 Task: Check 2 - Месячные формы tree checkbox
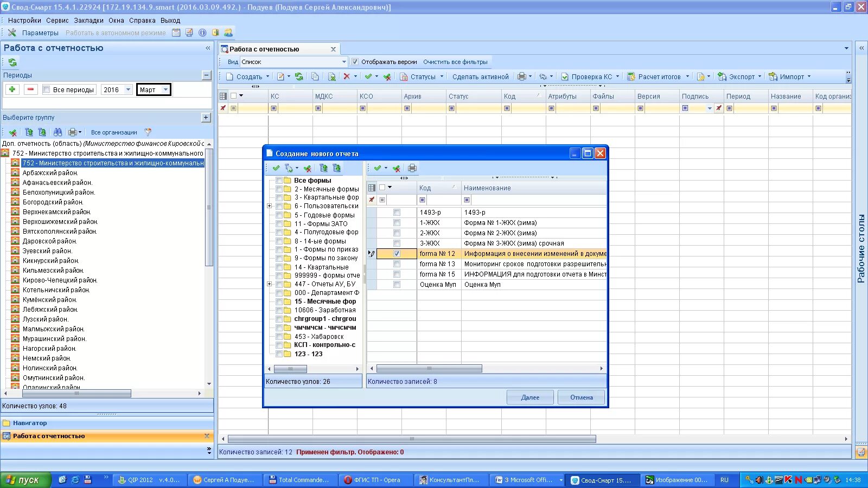click(x=279, y=189)
